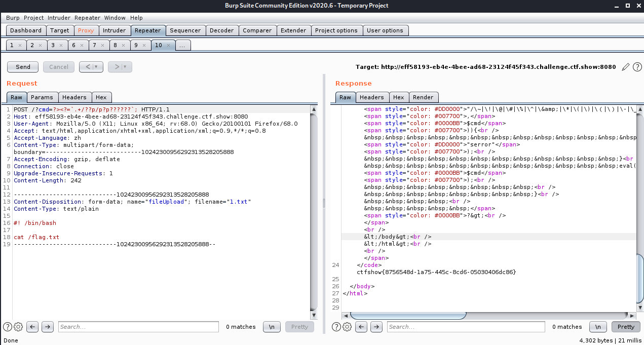Switch to the Sequencer tab
This screenshot has height=345, width=644.
tap(185, 30)
